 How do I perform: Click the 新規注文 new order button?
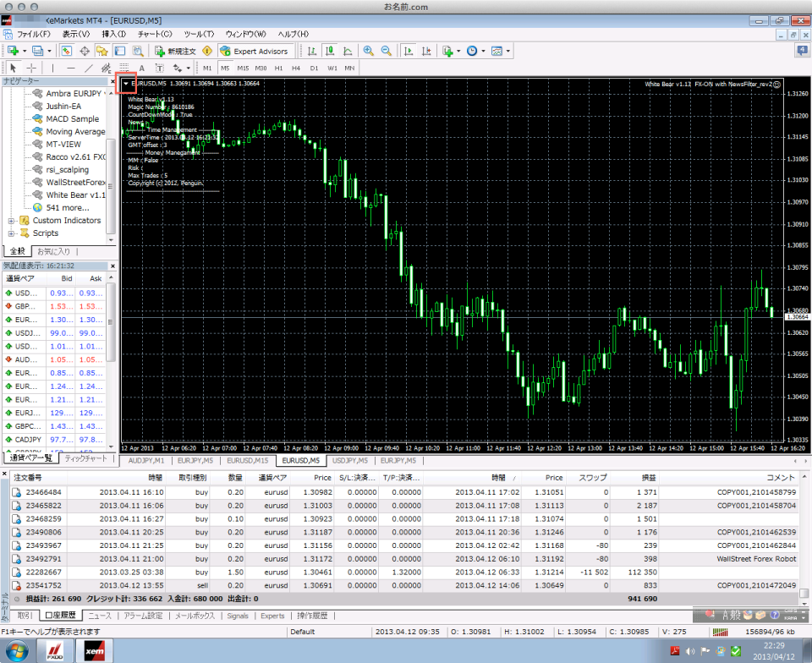point(176,51)
